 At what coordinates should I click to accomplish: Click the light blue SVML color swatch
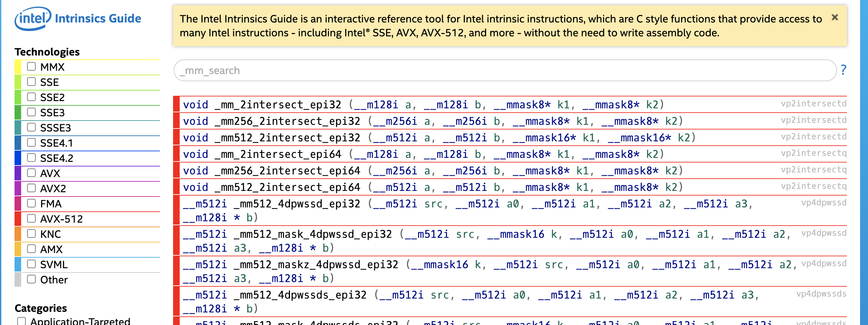point(18,264)
